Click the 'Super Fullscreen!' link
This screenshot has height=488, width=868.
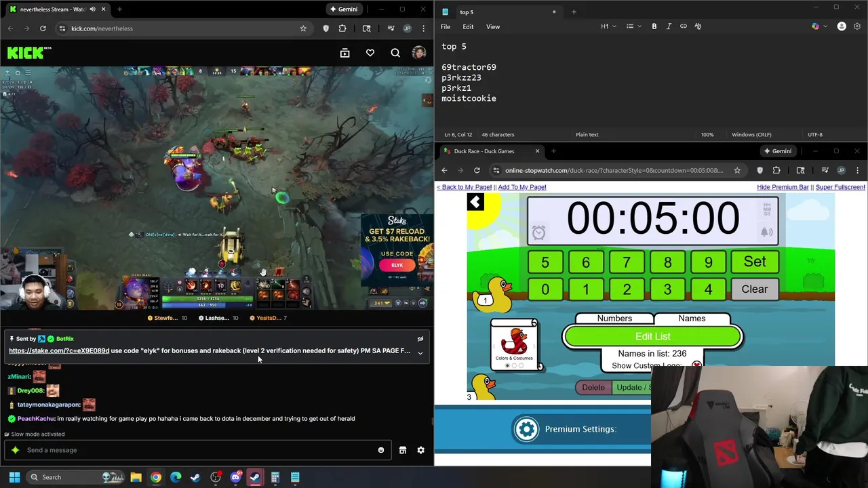(x=840, y=187)
